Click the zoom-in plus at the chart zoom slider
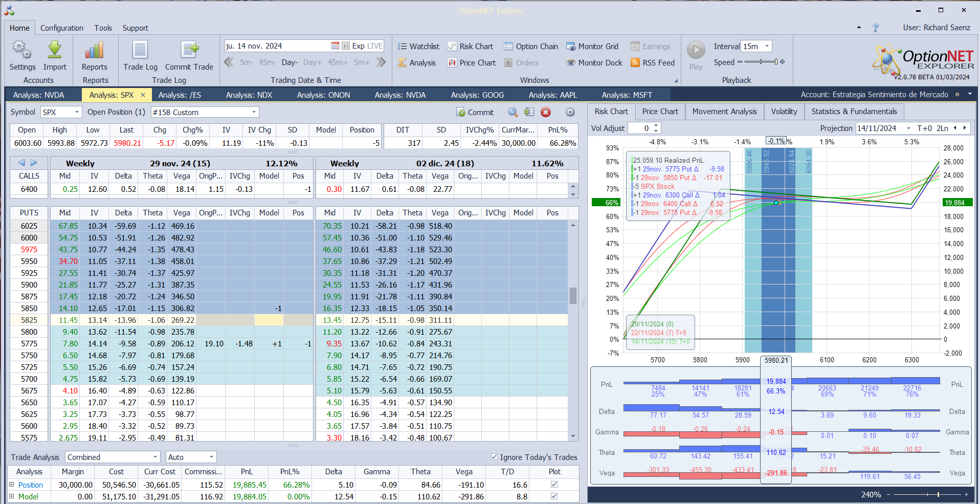980x504 pixels. point(966,494)
